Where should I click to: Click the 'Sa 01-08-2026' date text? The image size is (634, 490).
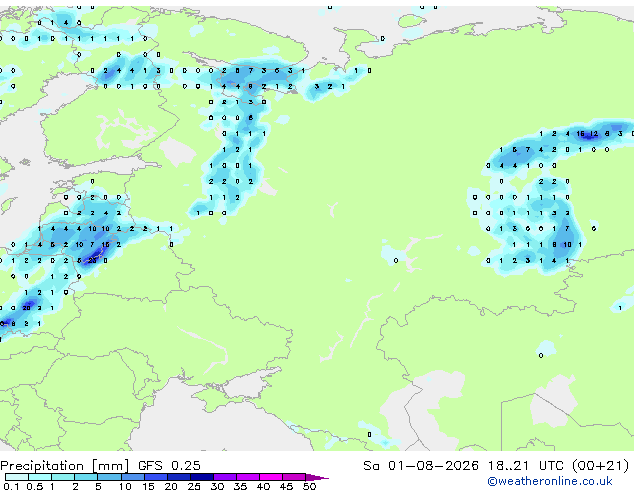click(x=421, y=465)
